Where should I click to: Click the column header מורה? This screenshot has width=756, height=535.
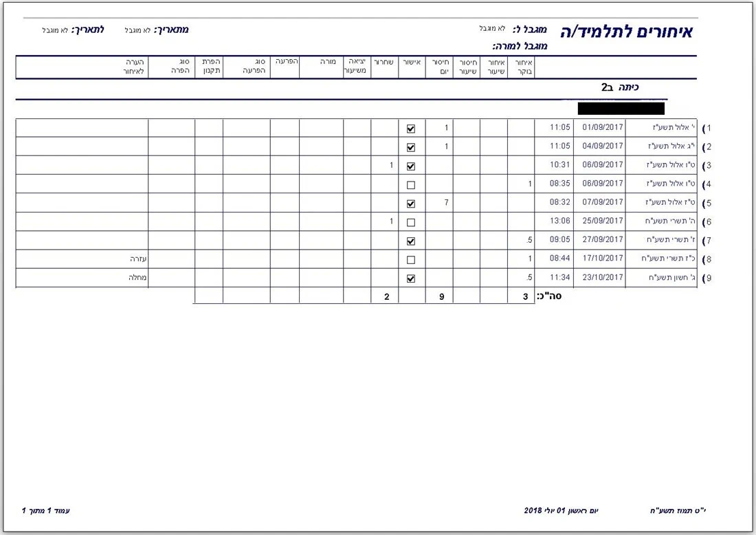click(328, 62)
